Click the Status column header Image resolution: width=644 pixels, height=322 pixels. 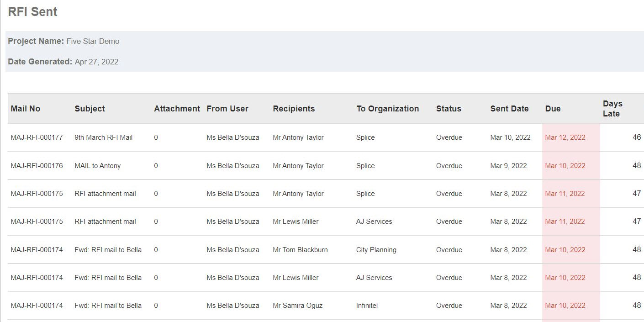pyautogui.click(x=449, y=109)
